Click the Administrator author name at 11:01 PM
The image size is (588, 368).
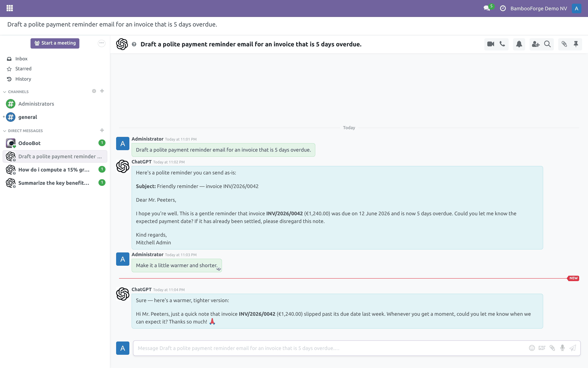(x=147, y=139)
